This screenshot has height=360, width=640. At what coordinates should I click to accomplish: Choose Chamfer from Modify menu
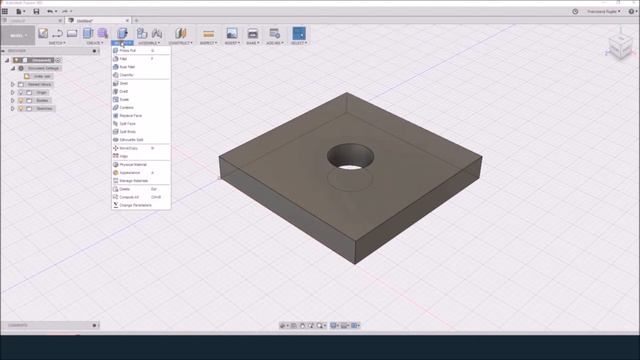click(141, 75)
